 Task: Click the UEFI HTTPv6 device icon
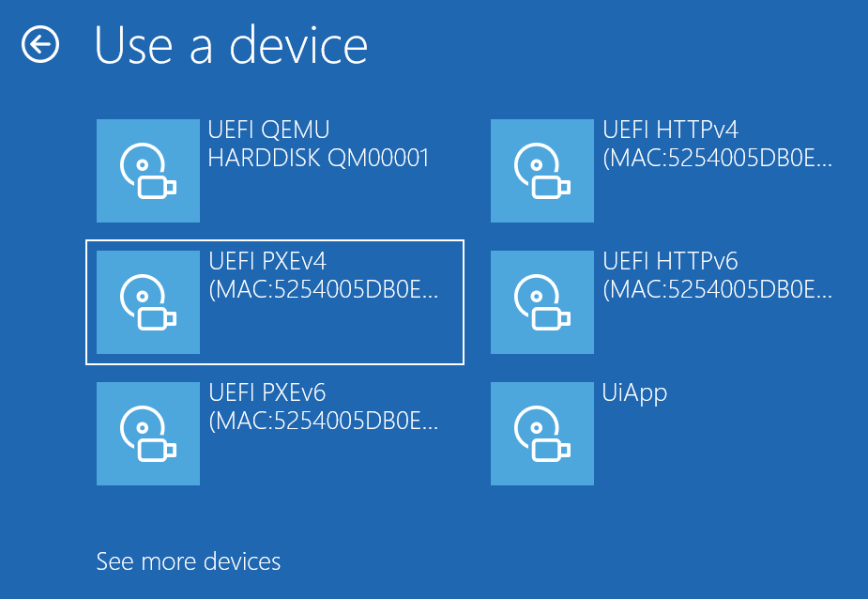pyautogui.click(x=542, y=302)
